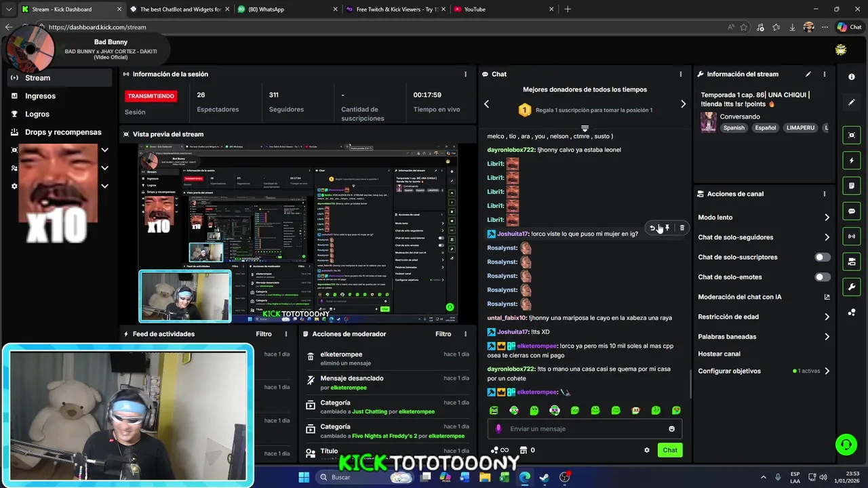Click the lightning bolt icon in the right sidebar
Viewport: 868px width, 488px height.
pyautogui.click(x=852, y=161)
